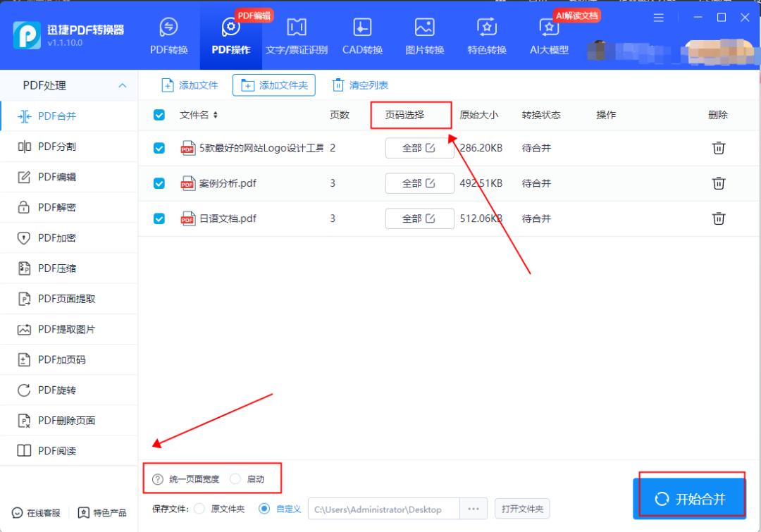Screen dimensions: 761x532
Task: Click the 特色转换 star icon
Action: [x=487, y=28]
